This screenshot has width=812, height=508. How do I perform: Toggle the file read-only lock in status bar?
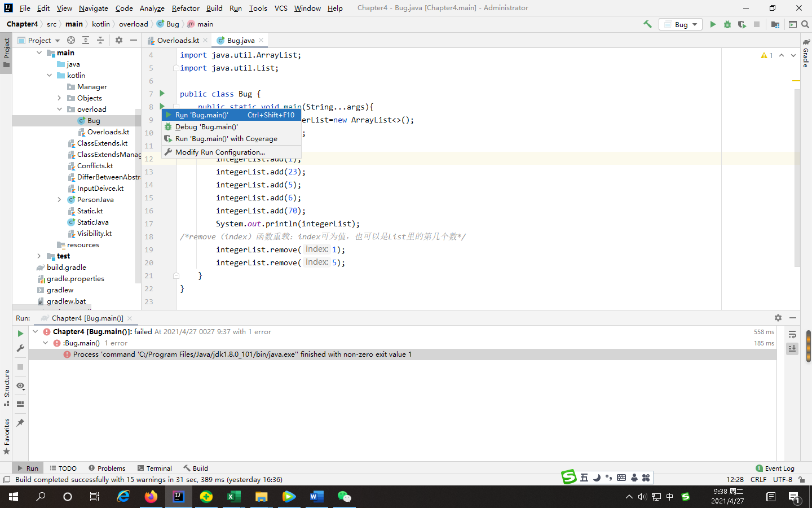pyautogui.click(x=801, y=480)
